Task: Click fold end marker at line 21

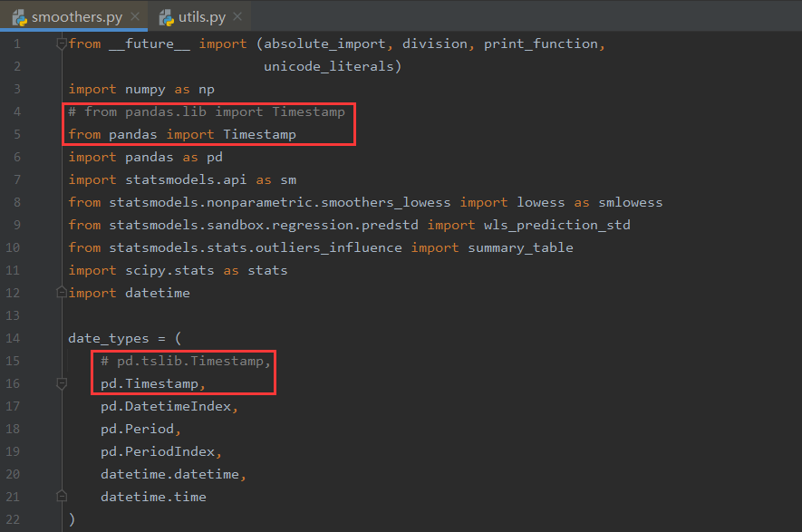Action: coord(62,496)
